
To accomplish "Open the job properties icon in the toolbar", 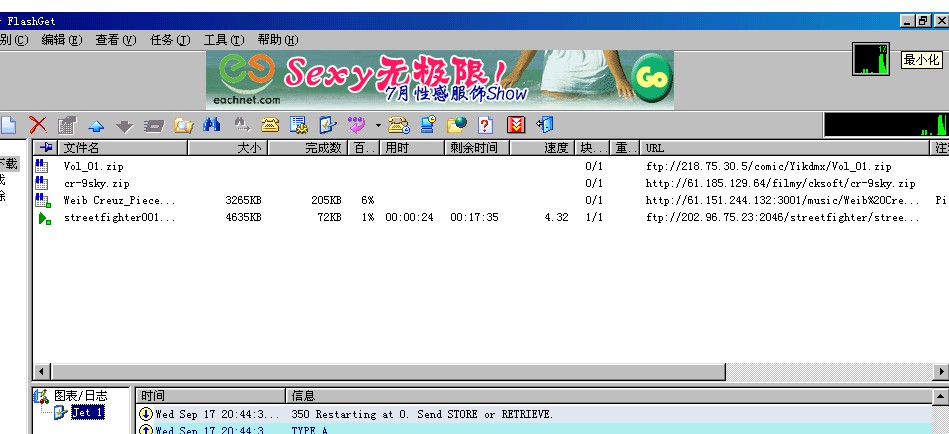I will coord(67,125).
